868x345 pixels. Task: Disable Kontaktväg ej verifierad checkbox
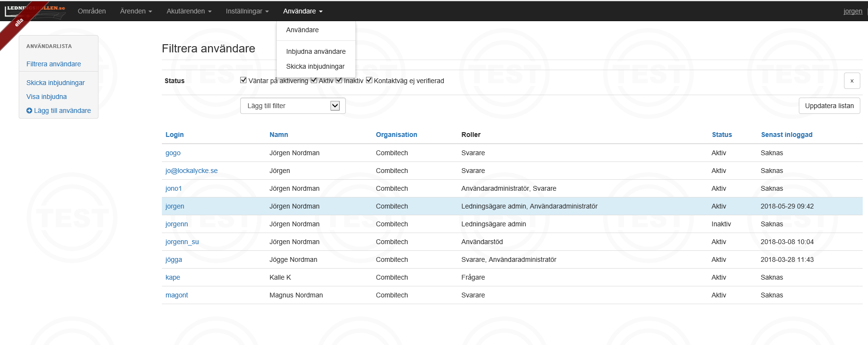pos(369,80)
